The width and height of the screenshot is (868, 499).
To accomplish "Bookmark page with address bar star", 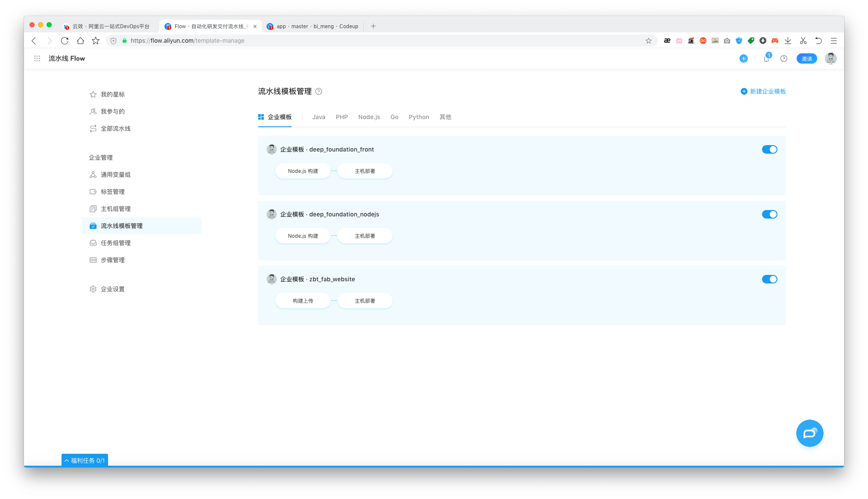I will 648,41.
